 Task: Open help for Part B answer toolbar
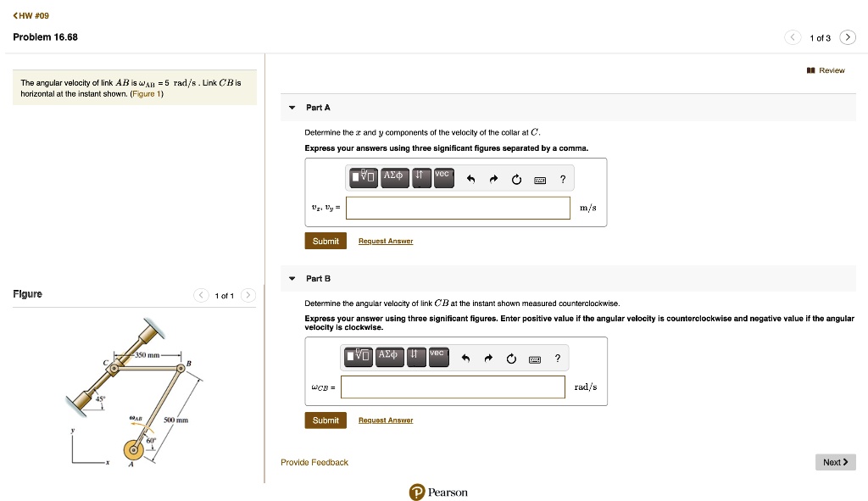point(557,358)
